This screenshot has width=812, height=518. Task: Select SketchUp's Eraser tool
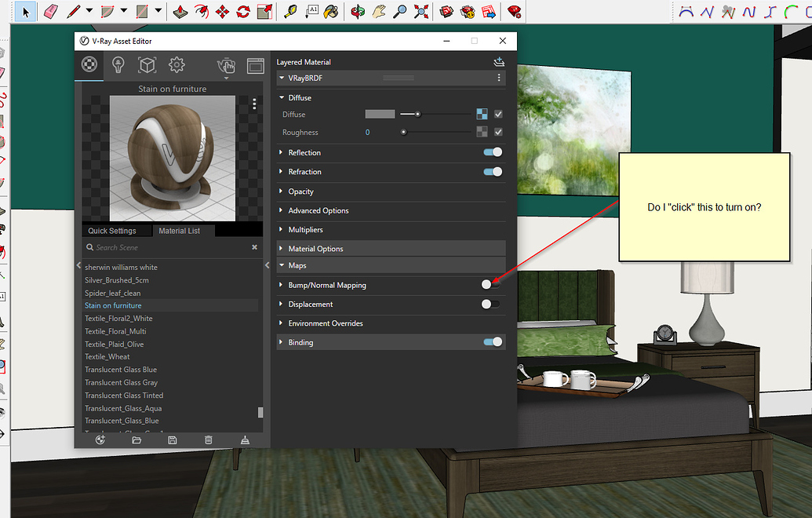click(x=49, y=11)
